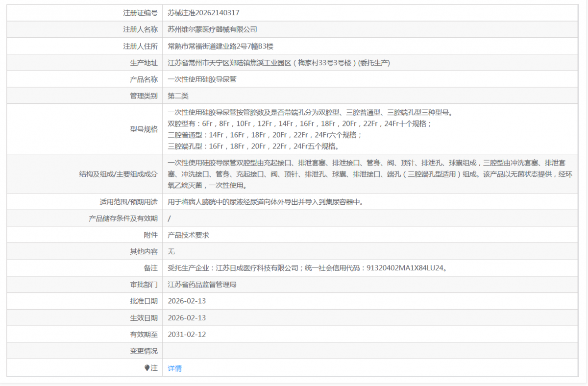The height and width of the screenshot is (386, 588).
Task: Select product name 一次性使用硅胶导尿管
Action: click(202, 79)
